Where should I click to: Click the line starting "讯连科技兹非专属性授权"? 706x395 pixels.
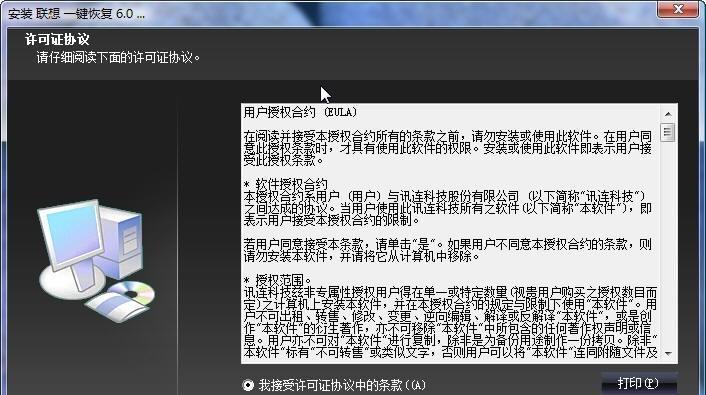point(450,292)
